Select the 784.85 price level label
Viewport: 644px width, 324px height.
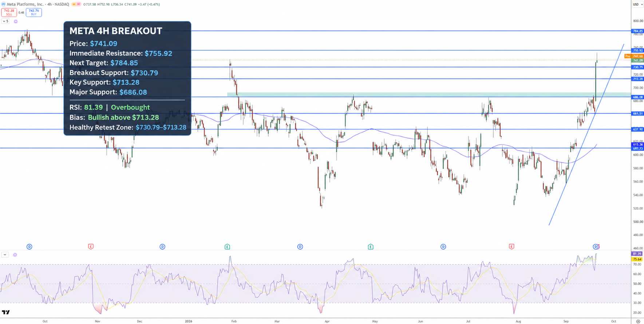(637, 31)
